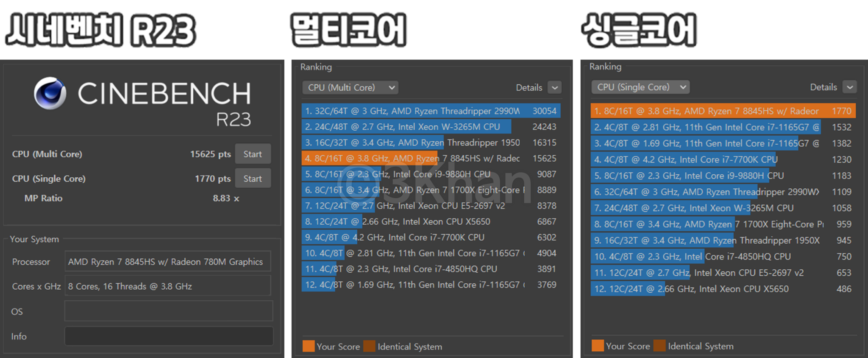This screenshot has height=358, width=868.
Task: Expand Details arrow in single core ranking
Action: pyautogui.click(x=849, y=87)
